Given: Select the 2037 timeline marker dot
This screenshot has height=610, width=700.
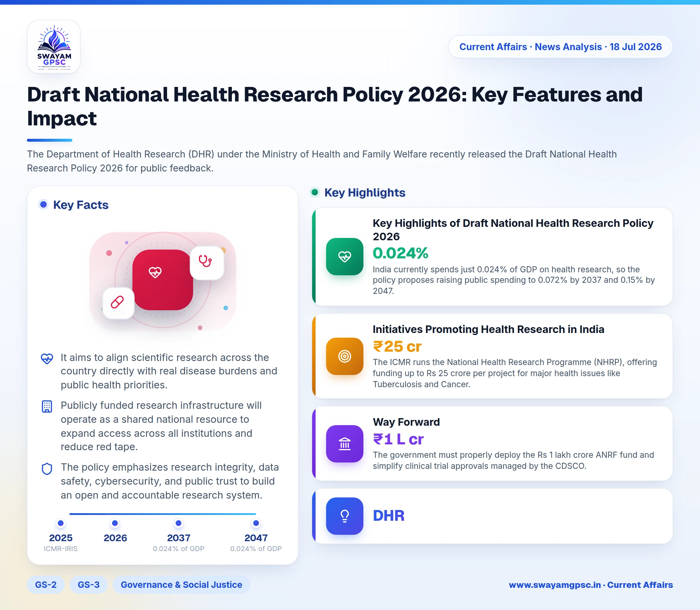Looking at the screenshot, I should (x=178, y=523).
